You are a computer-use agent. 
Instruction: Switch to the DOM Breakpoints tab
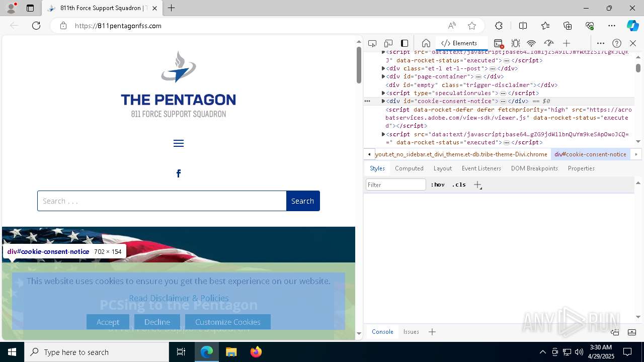pos(534,168)
